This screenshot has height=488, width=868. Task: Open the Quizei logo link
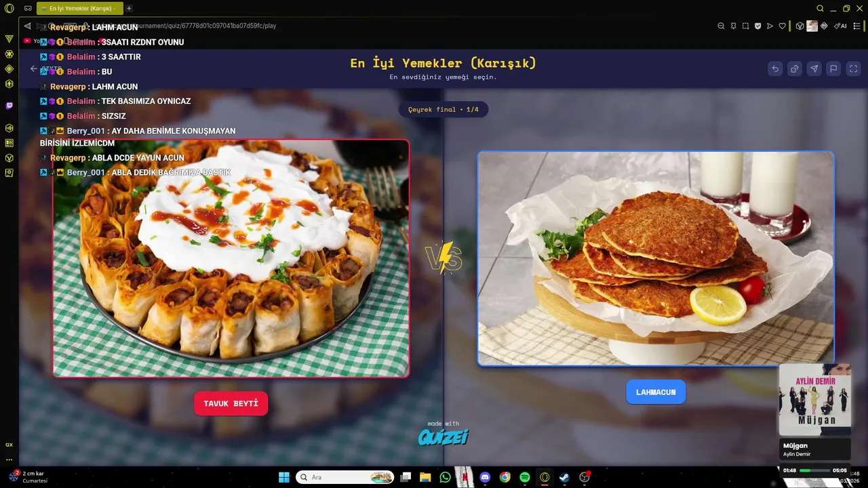pyautogui.click(x=443, y=437)
